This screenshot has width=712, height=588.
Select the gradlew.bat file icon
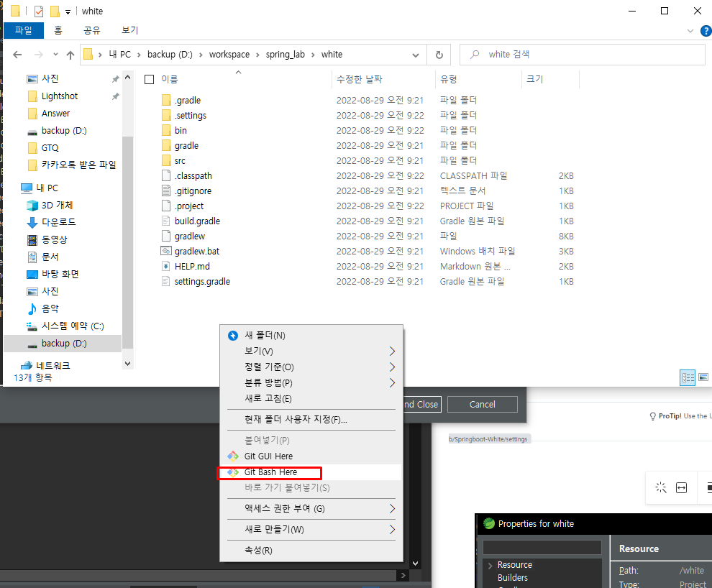pos(165,251)
